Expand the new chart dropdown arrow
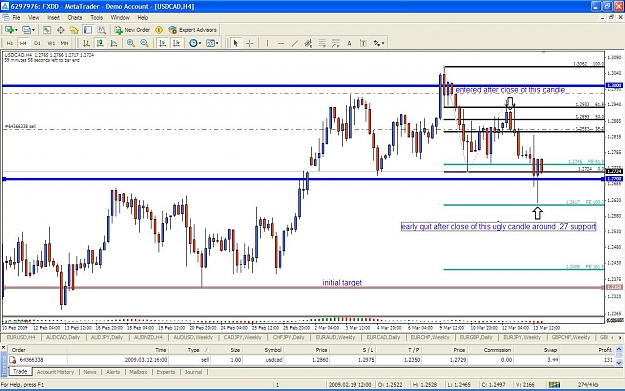This screenshot has height=391, width=625. pyautogui.click(x=16, y=30)
